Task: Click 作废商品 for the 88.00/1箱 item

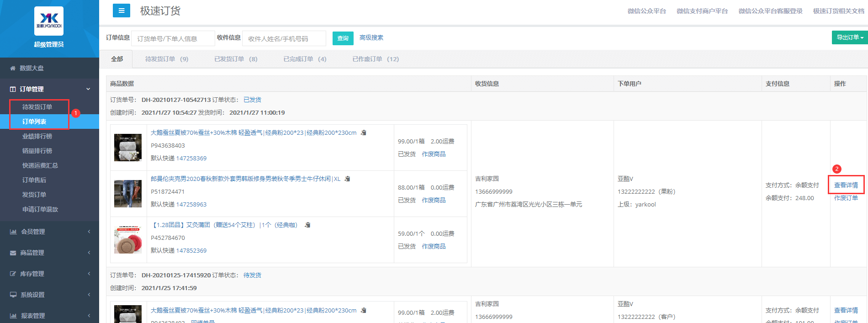Action: 434,200
